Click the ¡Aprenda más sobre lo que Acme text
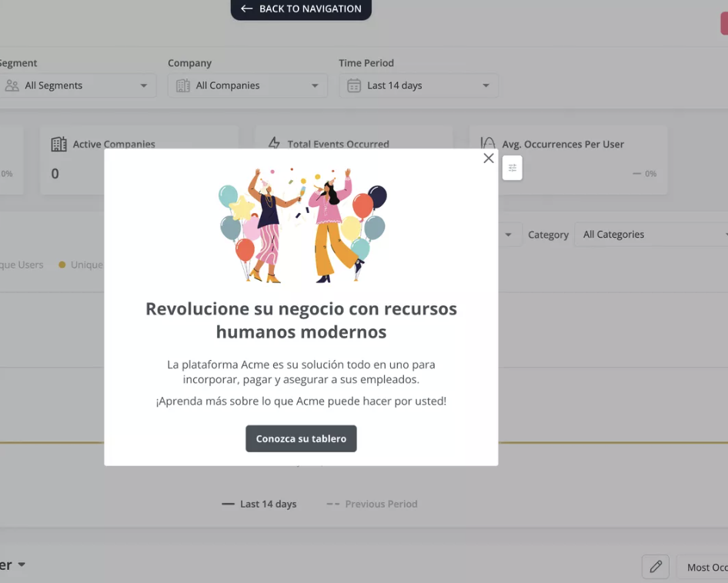This screenshot has height=583, width=728. (x=301, y=401)
